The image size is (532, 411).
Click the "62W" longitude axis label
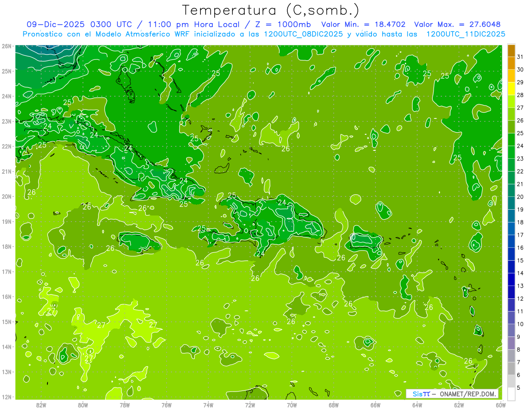[x=459, y=405]
